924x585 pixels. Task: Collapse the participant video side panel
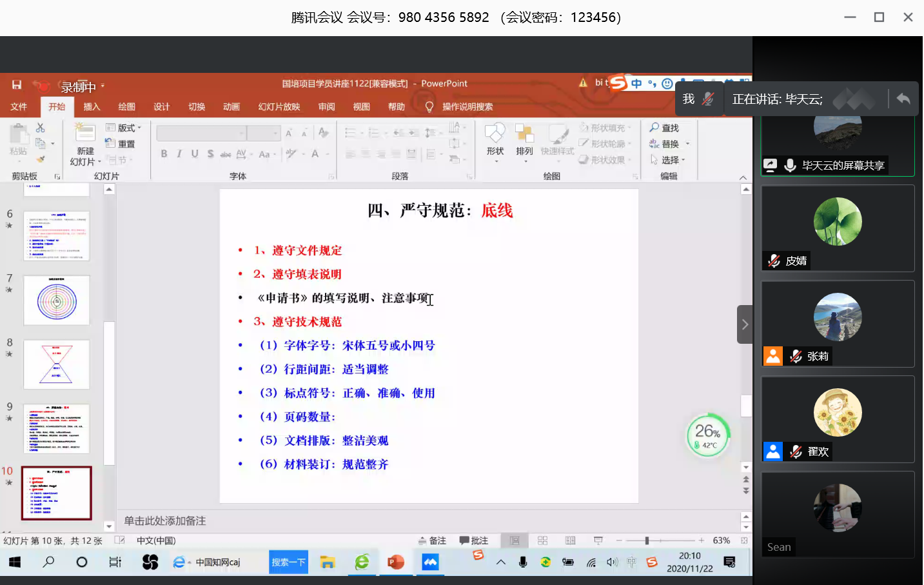click(x=745, y=324)
